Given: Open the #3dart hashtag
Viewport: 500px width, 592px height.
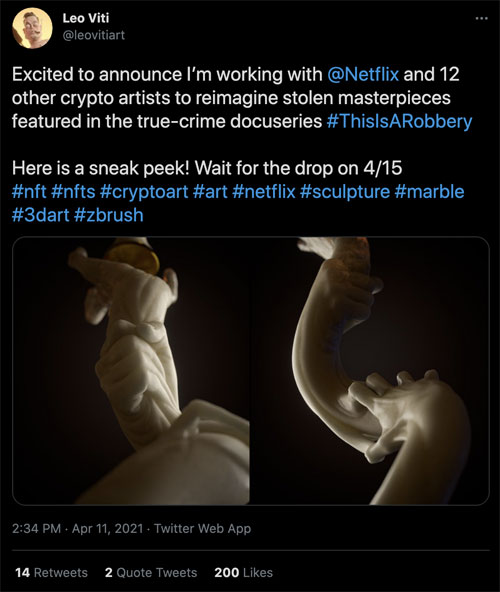Looking at the screenshot, I should [x=40, y=215].
